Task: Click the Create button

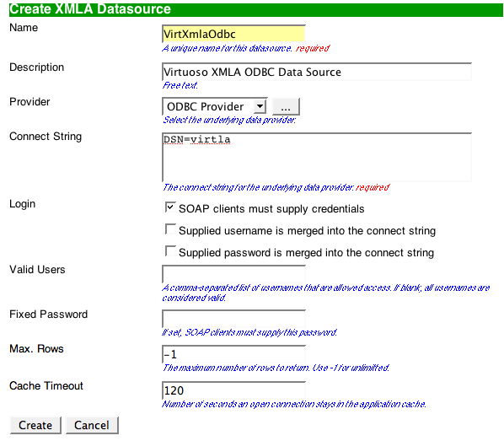Action: [35, 425]
